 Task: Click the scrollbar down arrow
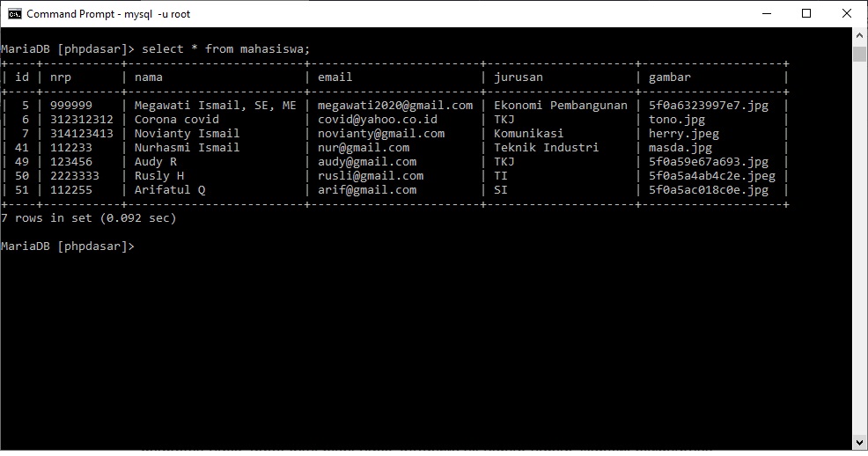click(860, 441)
